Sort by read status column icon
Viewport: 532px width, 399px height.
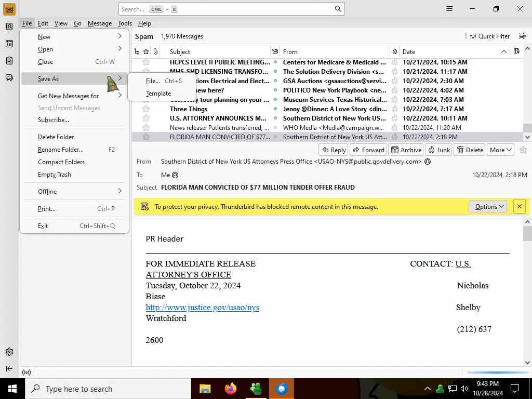[x=275, y=51]
